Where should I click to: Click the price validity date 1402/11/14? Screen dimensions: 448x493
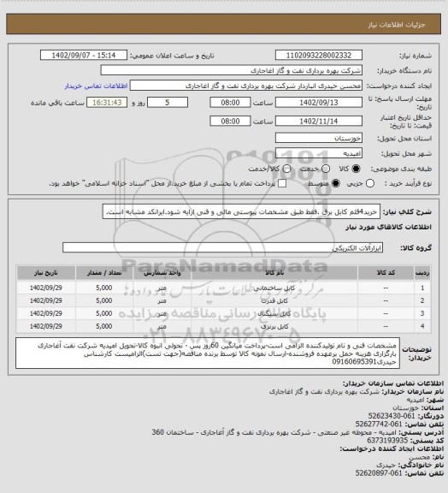coord(319,121)
